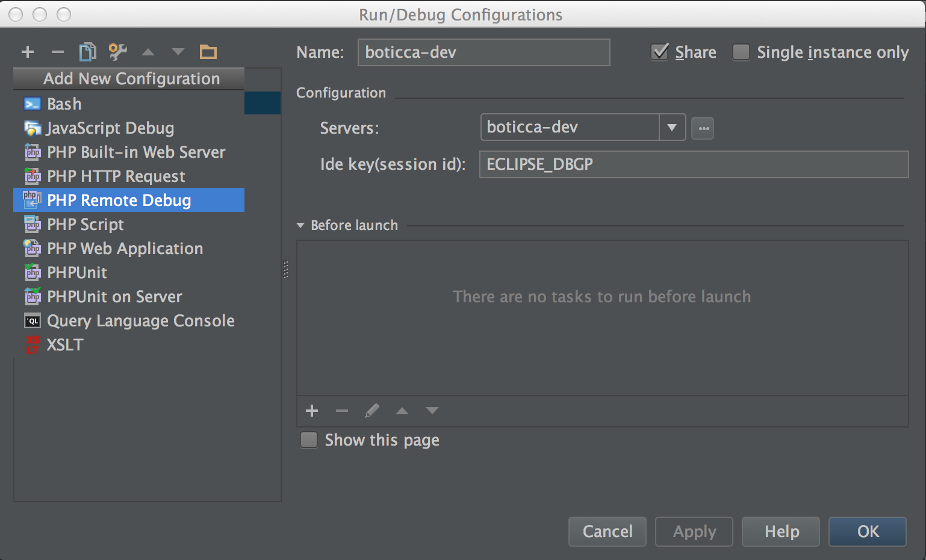Screen dimensions: 926x560
Task: Collapse the Before launch section
Action: 300,226
